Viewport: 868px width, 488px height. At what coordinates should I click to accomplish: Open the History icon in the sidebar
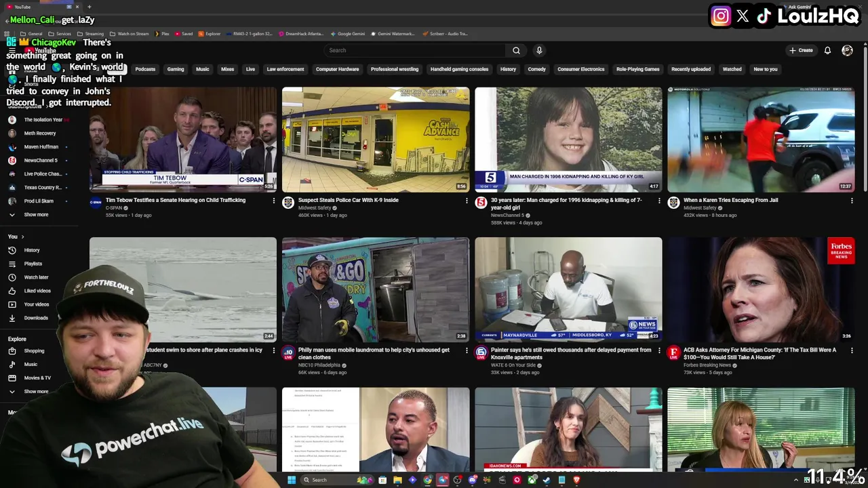(x=12, y=250)
